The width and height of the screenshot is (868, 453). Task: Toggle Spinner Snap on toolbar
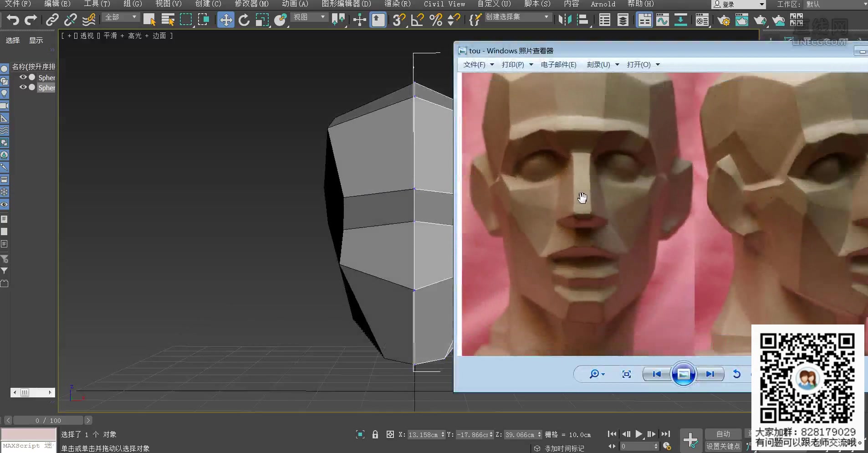454,20
